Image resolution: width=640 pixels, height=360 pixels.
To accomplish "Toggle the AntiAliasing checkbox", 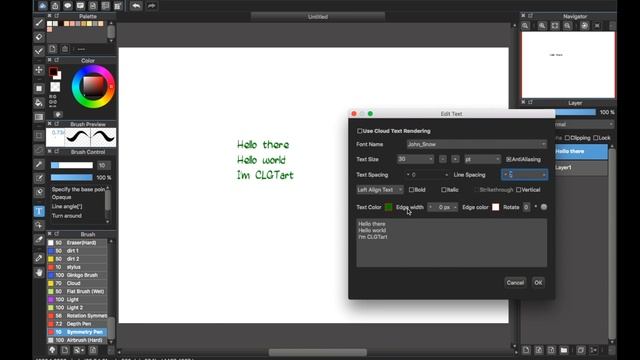I will click(x=509, y=159).
